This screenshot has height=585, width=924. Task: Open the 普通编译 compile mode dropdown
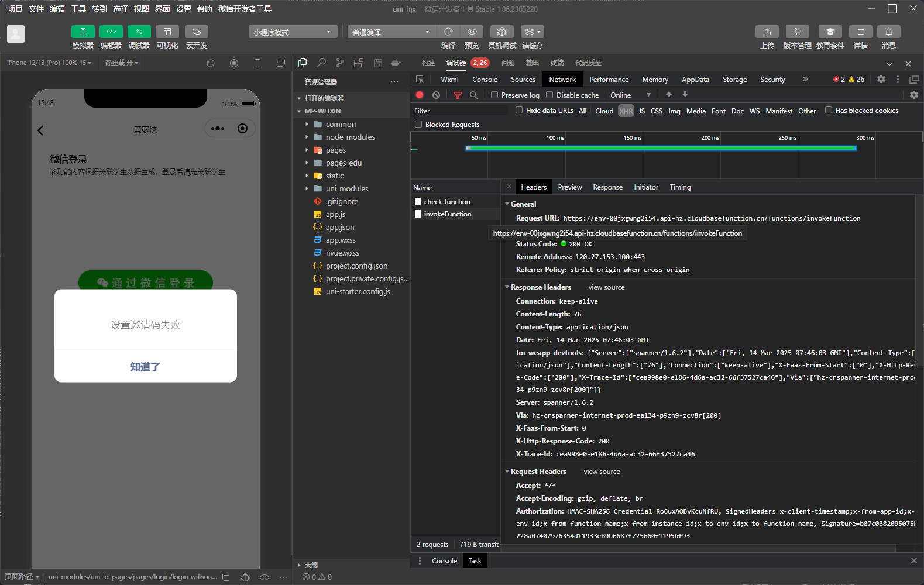(x=391, y=32)
